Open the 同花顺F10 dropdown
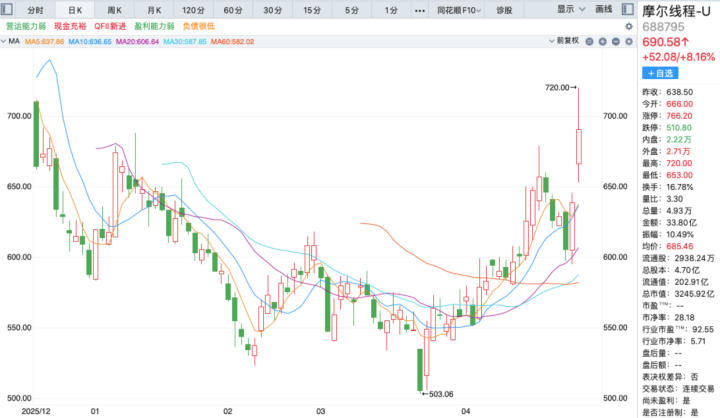720x418 pixels. pos(459,9)
